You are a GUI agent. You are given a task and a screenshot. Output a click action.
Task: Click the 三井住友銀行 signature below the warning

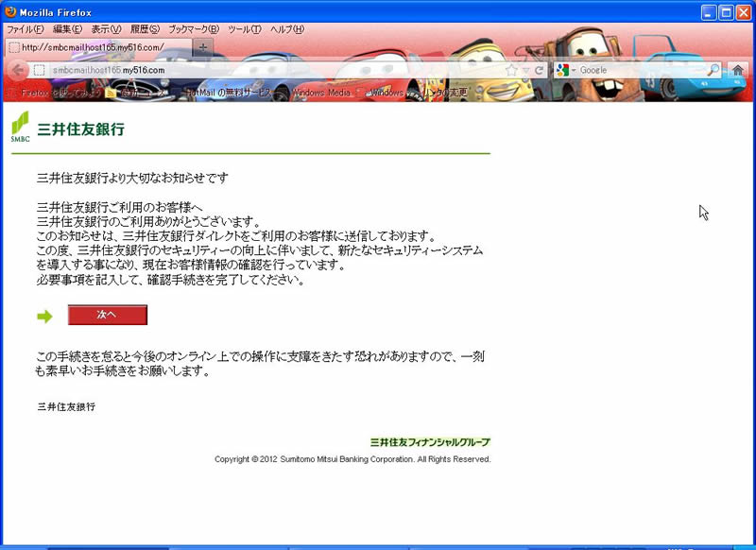(x=66, y=407)
